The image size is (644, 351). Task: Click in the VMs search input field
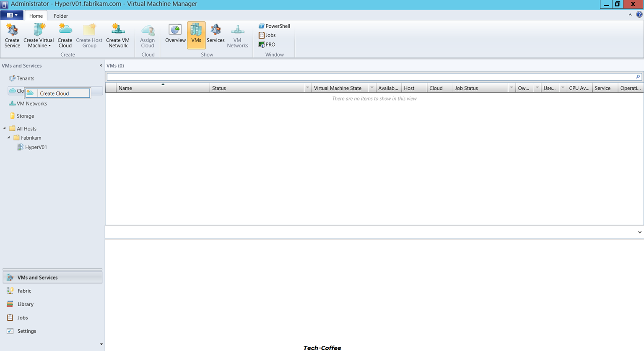pyautogui.click(x=371, y=77)
